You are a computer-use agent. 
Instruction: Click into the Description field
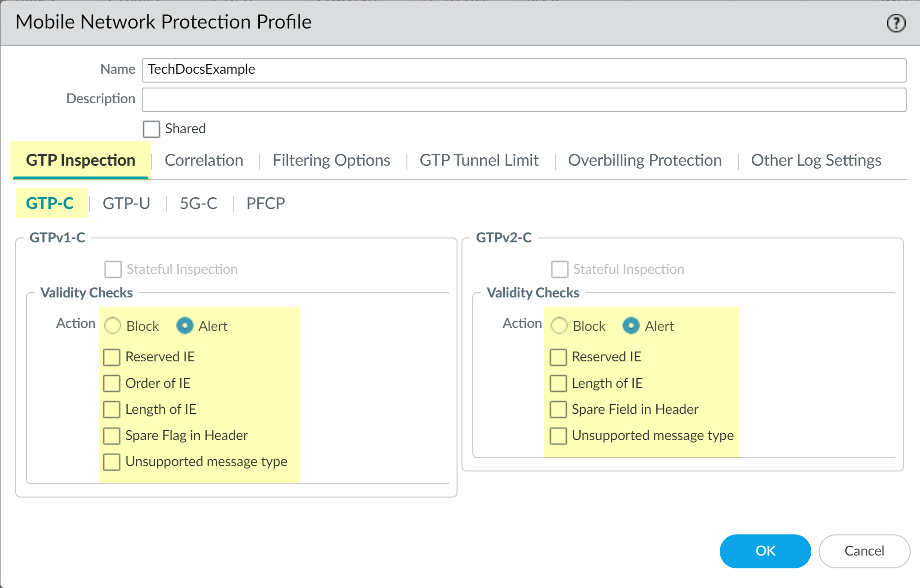523,100
